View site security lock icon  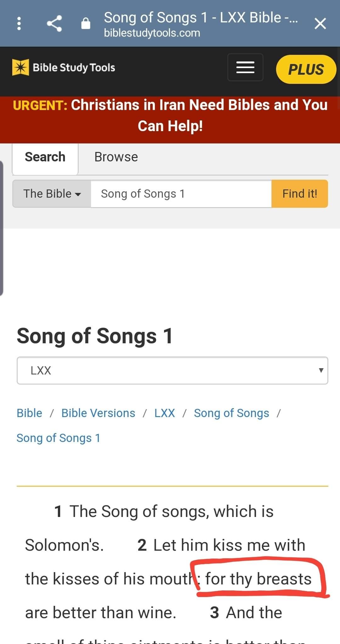[x=86, y=24]
